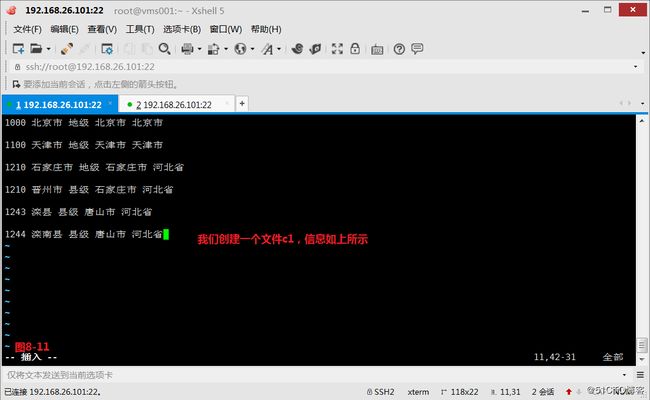Click the Print icon

click(187, 49)
